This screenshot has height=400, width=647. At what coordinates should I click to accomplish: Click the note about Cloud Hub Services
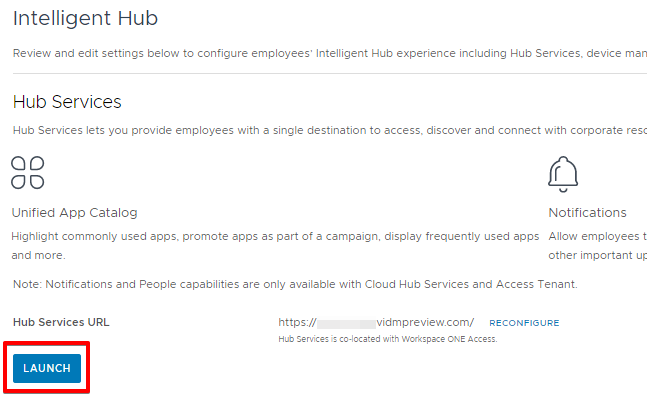(x=295, y=285)
